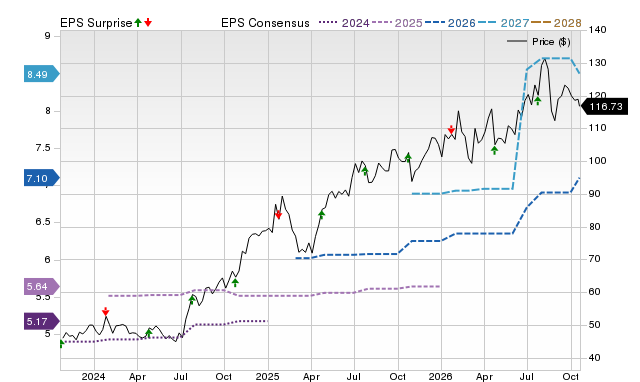Click red EPS miss arrow in February 2024
The image size is (640, 382).
click(105, 312)
